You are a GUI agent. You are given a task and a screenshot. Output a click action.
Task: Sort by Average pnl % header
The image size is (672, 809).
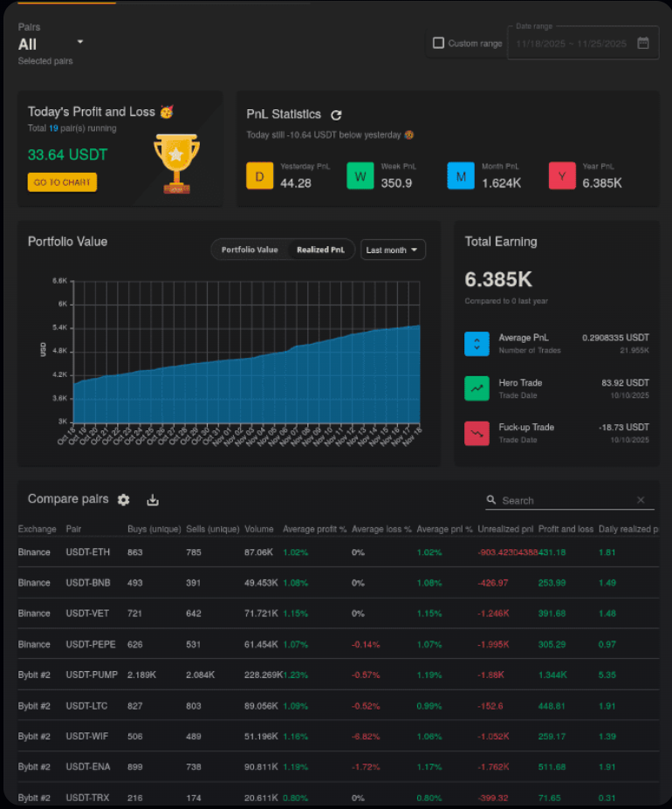pyautogui.click(x=444, y=529)
